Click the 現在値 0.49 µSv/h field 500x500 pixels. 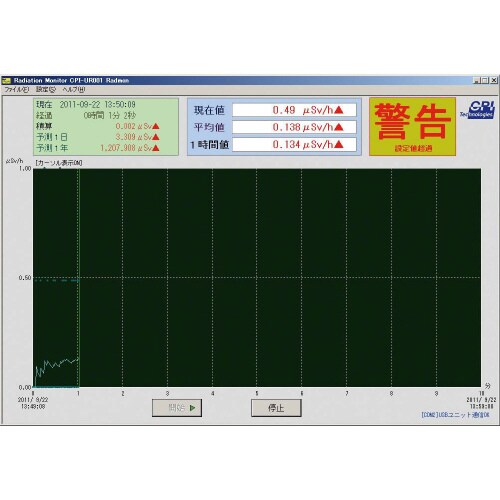click(294, 110)
